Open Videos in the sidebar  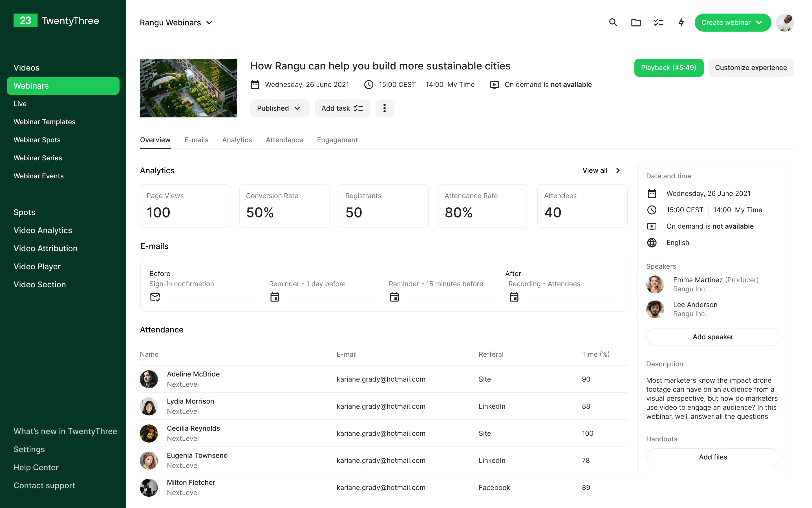point(27,68)
